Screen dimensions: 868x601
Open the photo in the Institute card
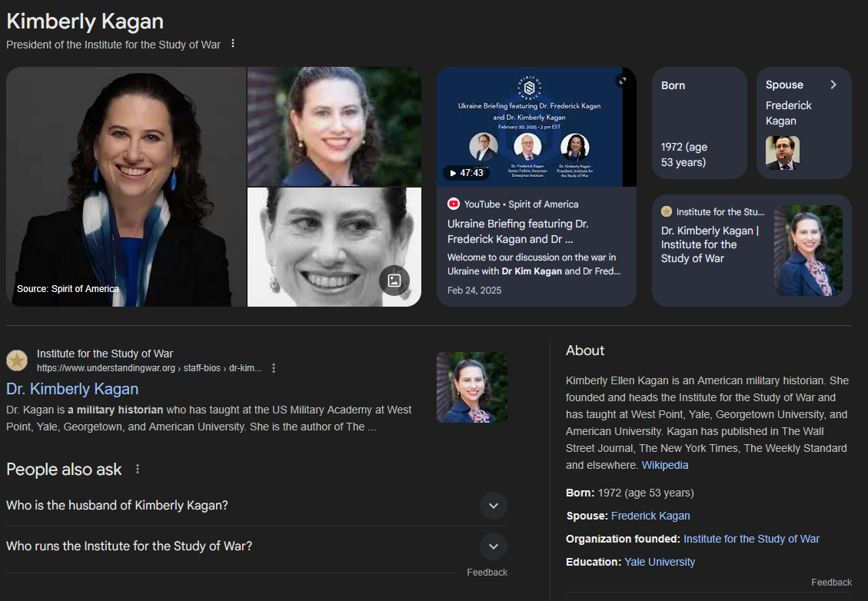point(808,250)
